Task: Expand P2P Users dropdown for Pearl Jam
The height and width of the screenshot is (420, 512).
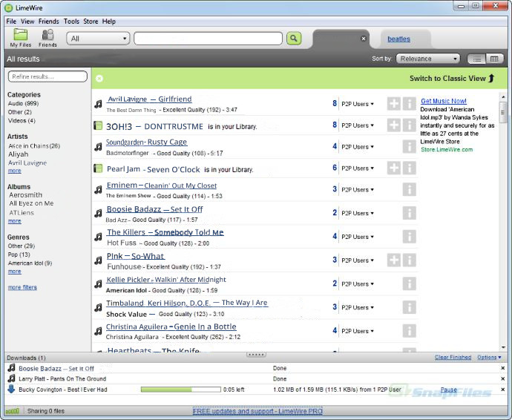Action: pyautogui.click(x=358, y=168)
